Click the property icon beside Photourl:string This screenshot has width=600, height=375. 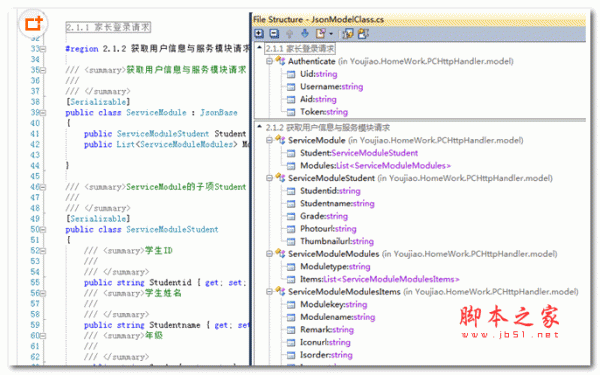tap(291, 229)
